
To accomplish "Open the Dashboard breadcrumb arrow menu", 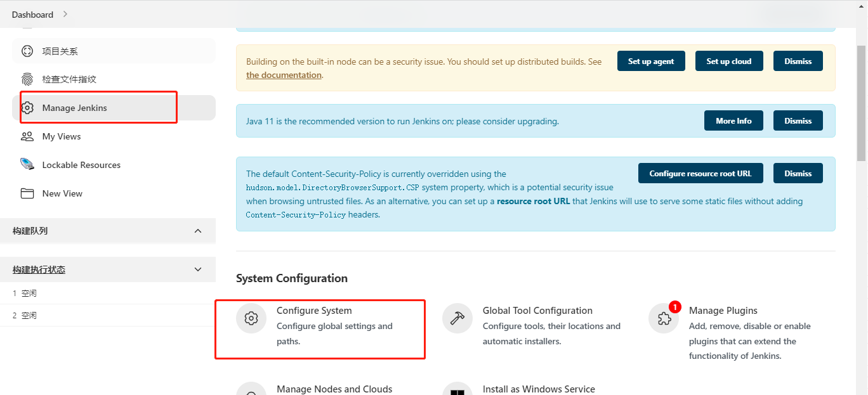I will point(65,14).
